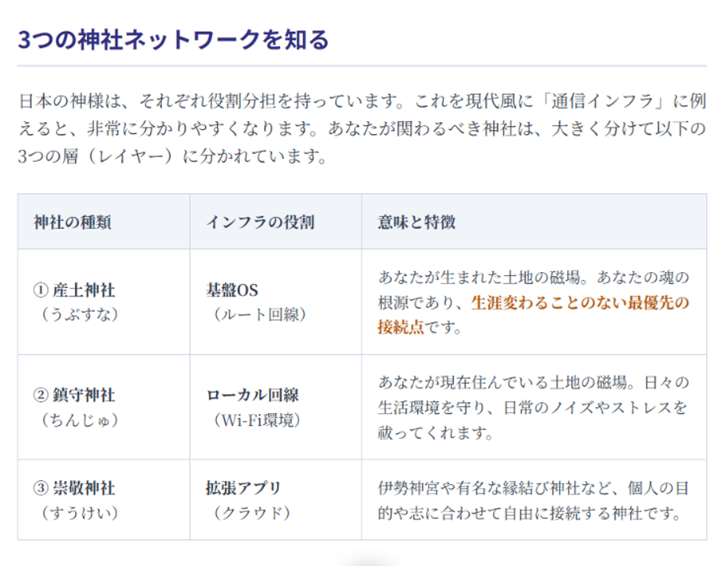Click the heading 3つの神社ネットワークを知る
The image size is (728, 566).
tap(174, 39)
